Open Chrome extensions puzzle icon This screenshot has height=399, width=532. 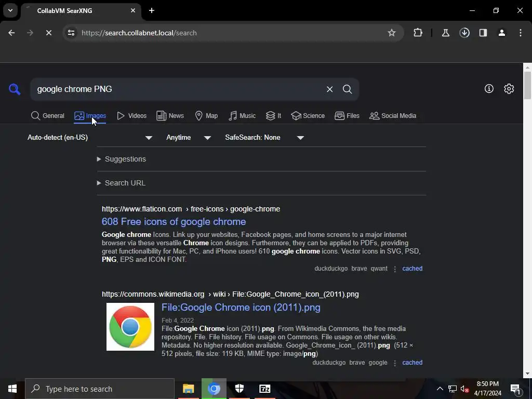418,33
